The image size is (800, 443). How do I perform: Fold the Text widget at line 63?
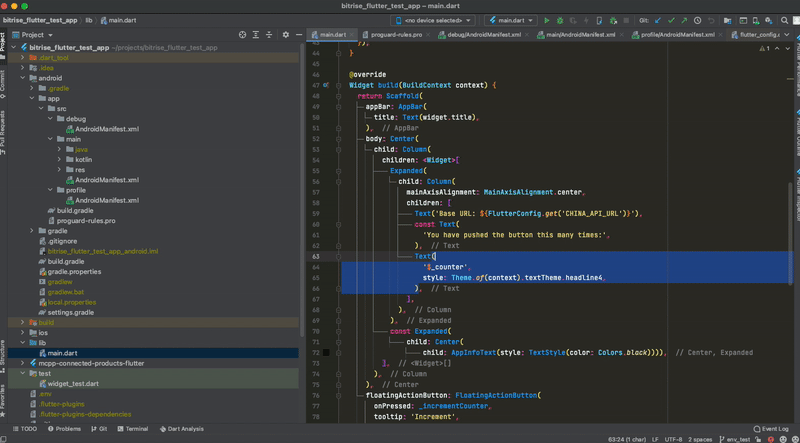pos(338,256)
